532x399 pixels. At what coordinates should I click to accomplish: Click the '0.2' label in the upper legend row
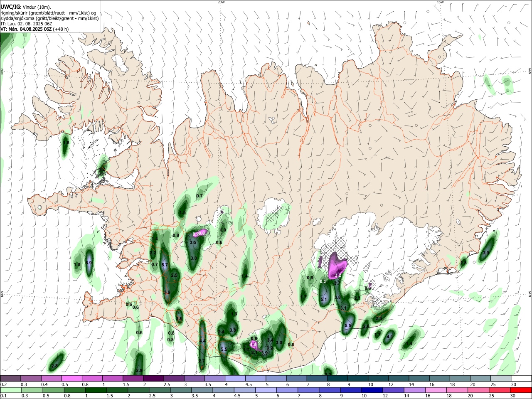click(3, 384)
